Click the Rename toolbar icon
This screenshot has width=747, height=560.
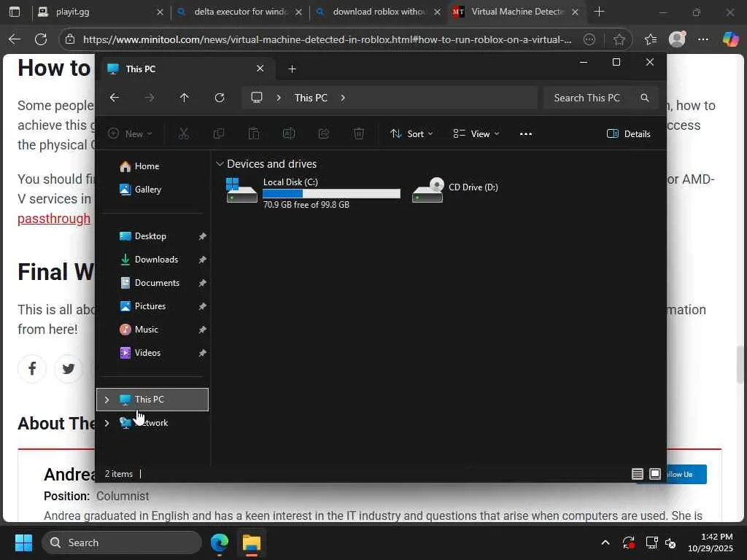(289, 134)
